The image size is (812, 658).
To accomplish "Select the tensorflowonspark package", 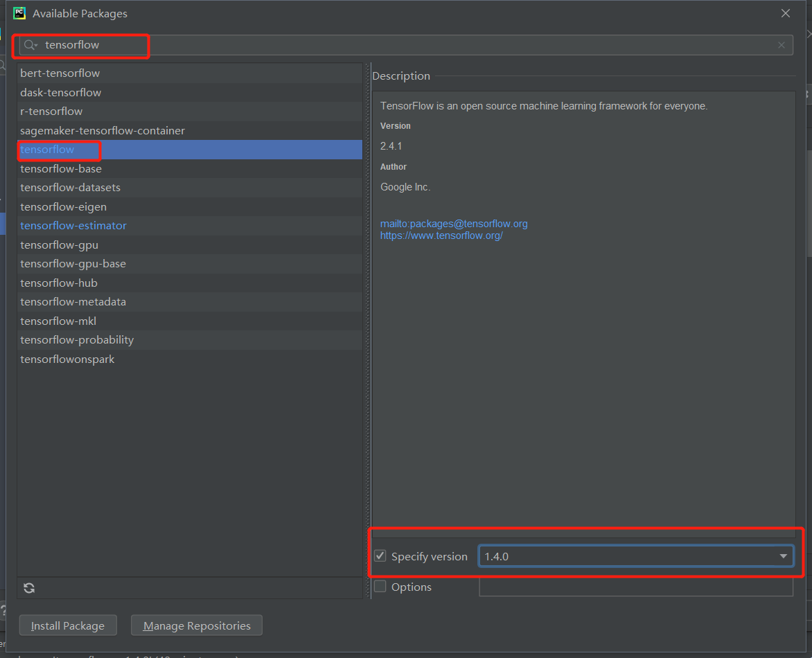I will [190, 359].
